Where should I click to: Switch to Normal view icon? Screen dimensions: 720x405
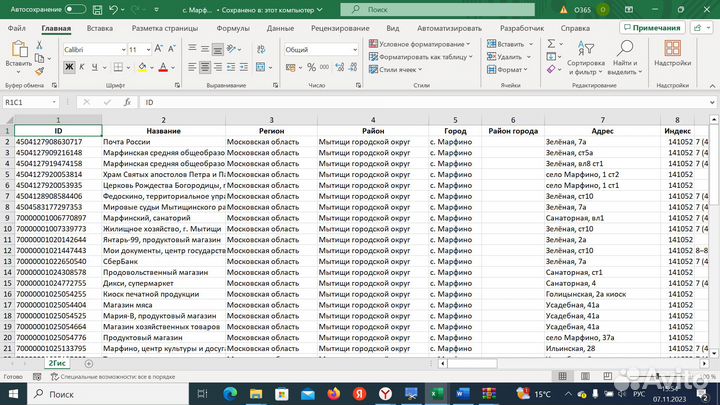[562, 376]
